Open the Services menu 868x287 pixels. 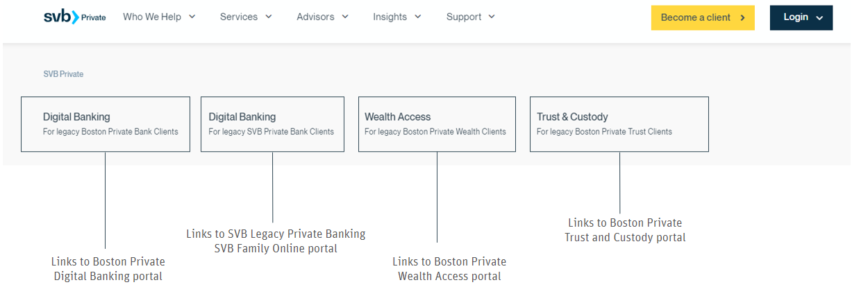(x=246, y=17)
